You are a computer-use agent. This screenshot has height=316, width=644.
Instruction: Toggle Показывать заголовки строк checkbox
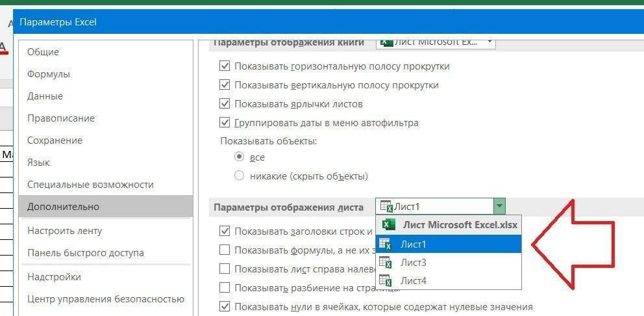click(225, 231)
